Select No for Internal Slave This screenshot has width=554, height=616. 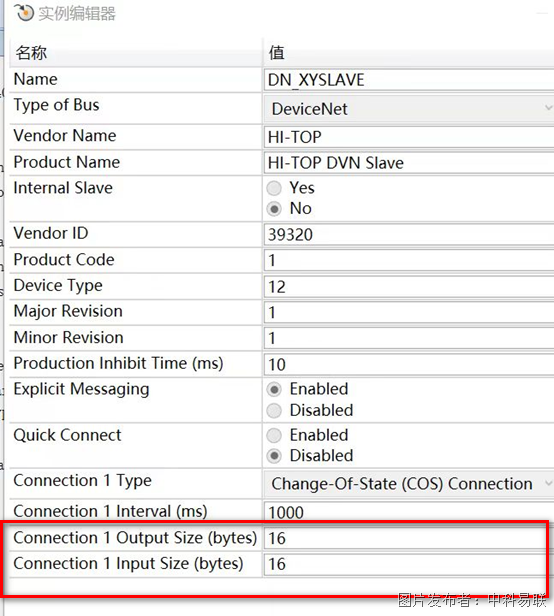[x=274, y=209]
